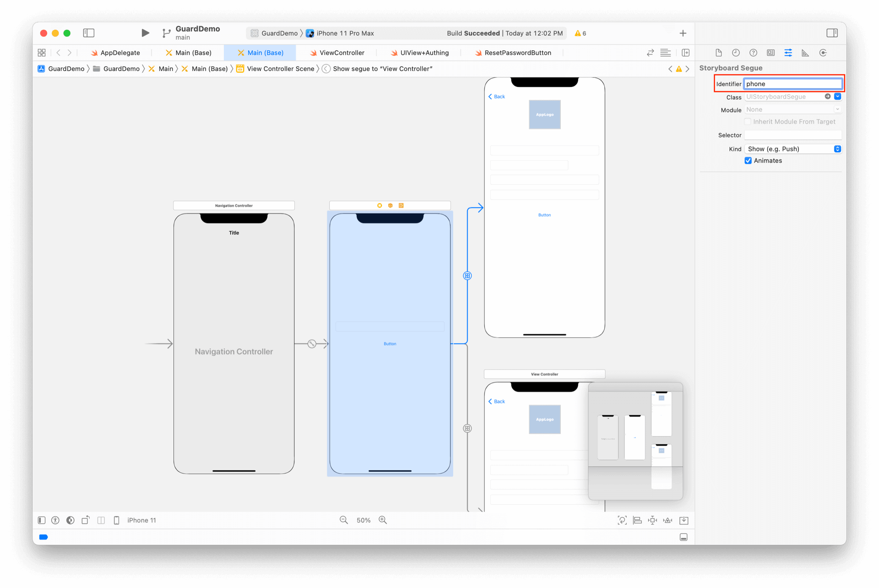This screenshot has width=879, height=588.
Task: Open the Module dropdown
Action: coord(793,110)
